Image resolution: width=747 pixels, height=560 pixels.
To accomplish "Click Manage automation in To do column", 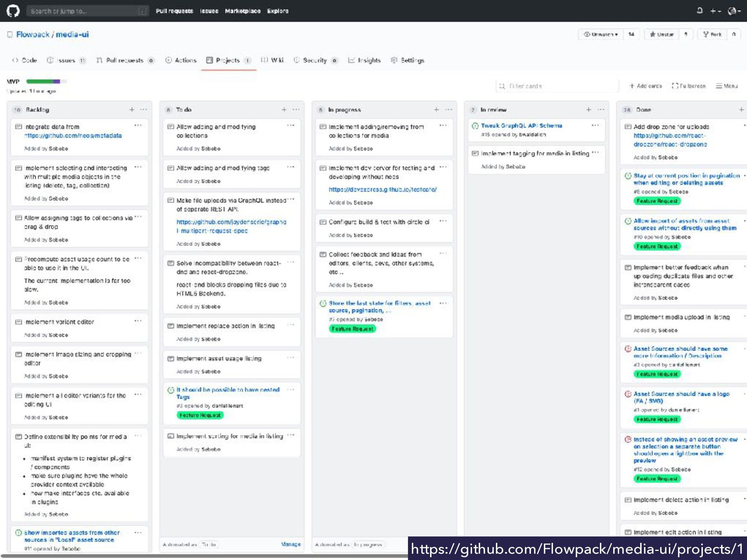I will 291,544.
